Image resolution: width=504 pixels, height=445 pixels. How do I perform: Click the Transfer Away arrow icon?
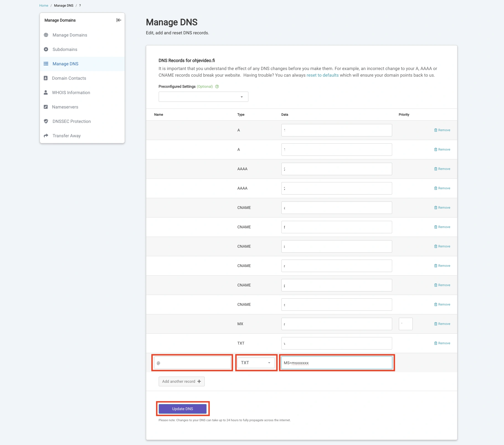pos(46,136)
